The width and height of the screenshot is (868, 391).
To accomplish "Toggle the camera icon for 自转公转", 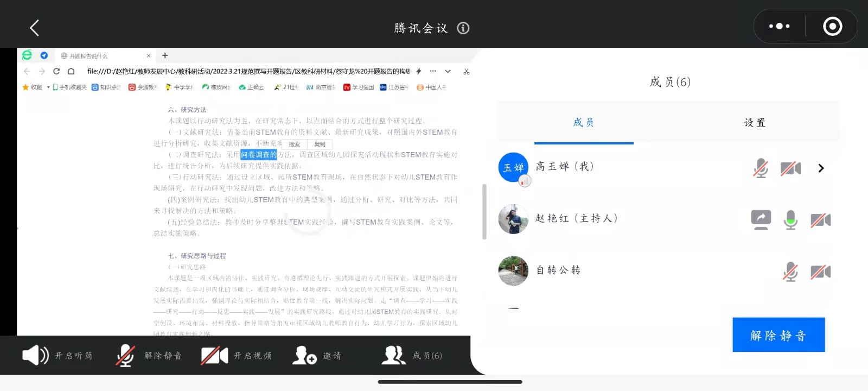I will tap(820, 272).
